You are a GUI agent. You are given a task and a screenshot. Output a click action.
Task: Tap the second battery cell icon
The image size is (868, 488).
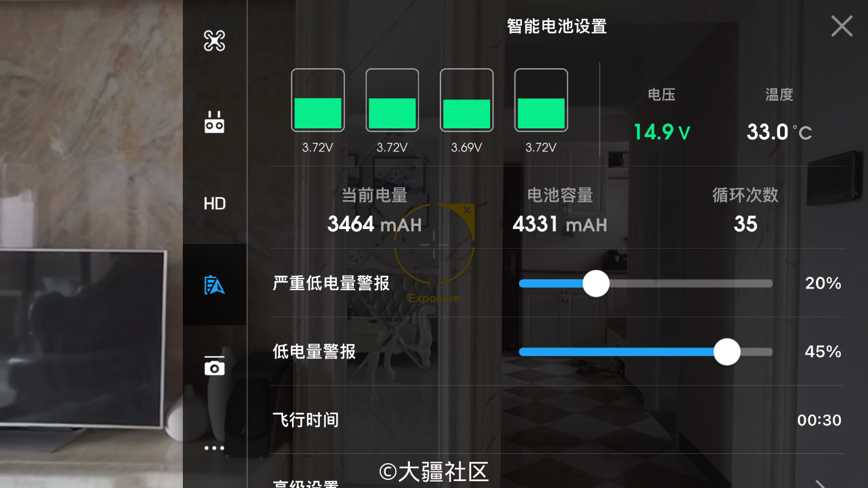click(392, 100)
